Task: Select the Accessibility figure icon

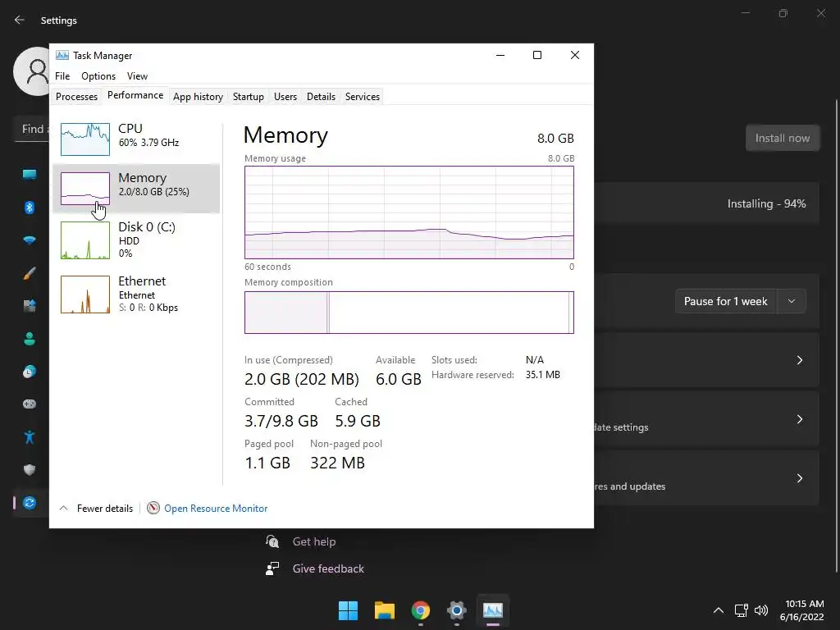Action: (30, 437)
